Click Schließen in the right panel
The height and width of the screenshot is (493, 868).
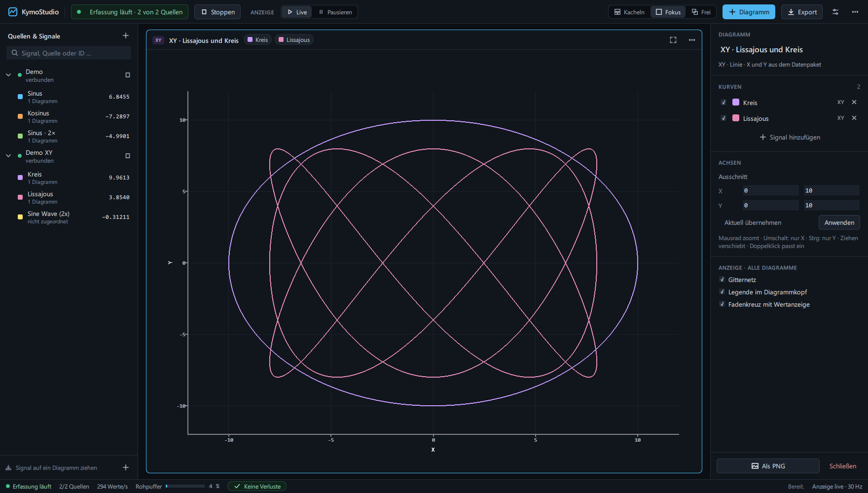coord(842,466)
